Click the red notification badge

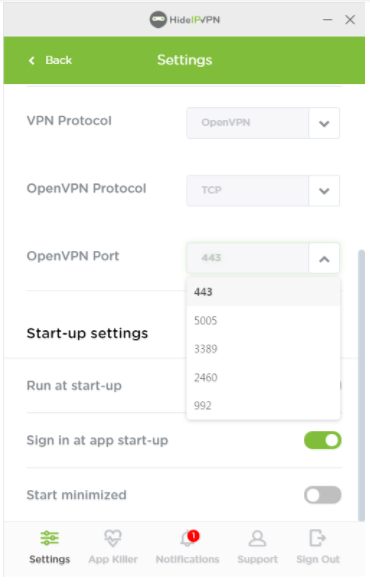pos(193,535)
